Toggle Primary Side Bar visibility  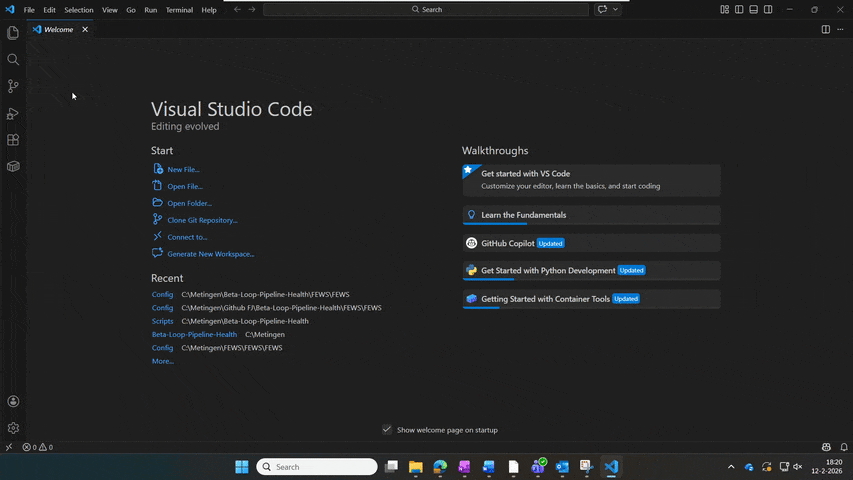[739, 9]
